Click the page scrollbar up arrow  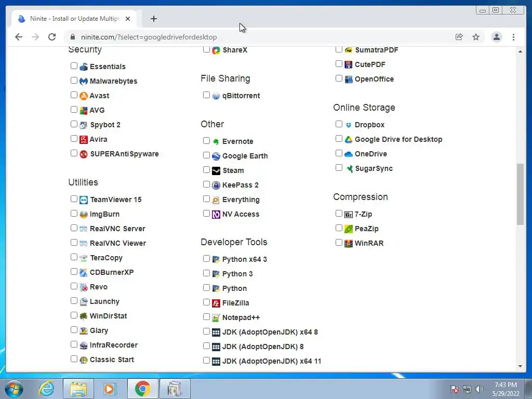(521, 51)
